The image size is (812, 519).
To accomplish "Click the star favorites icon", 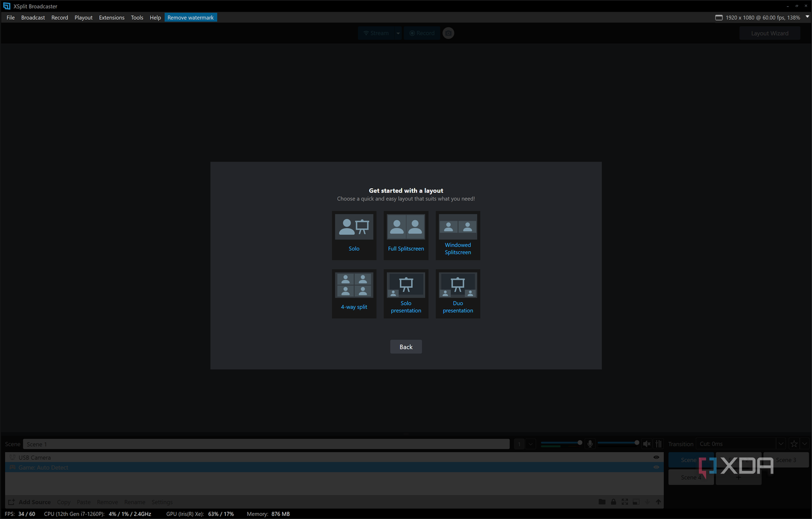I will click(x=794, y=444).
